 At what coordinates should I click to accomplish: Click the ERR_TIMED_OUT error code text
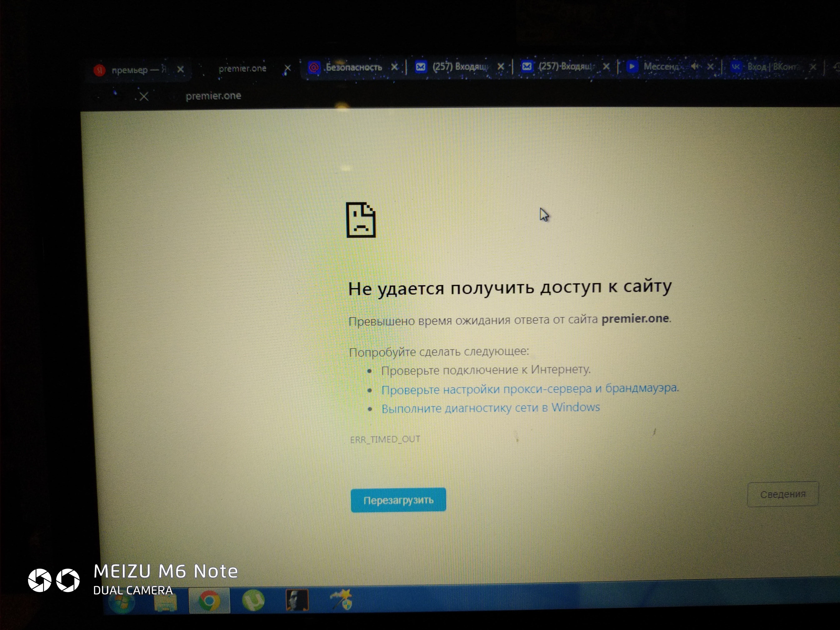coord(385,439)
